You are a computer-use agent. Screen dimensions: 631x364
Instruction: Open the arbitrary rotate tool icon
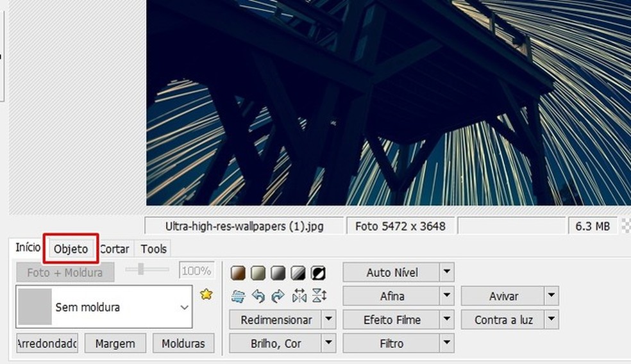pyautogui.click(x=239, y=297)
